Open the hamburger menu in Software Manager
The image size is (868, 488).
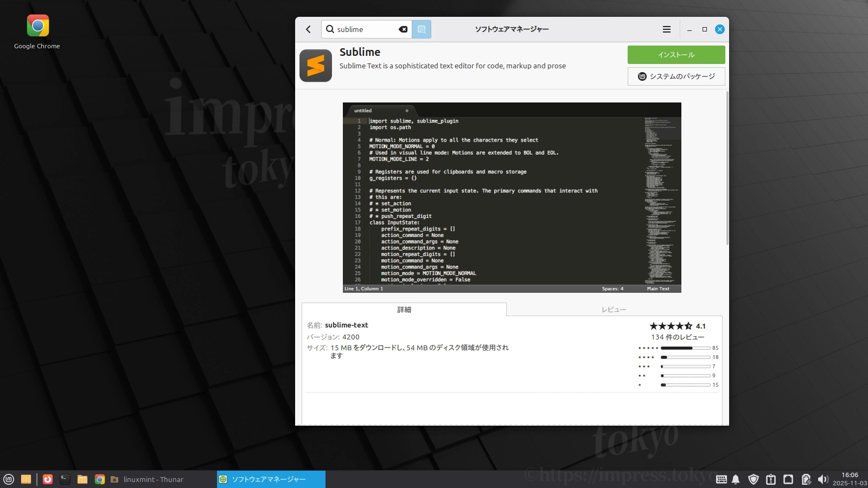pos(667,29)
